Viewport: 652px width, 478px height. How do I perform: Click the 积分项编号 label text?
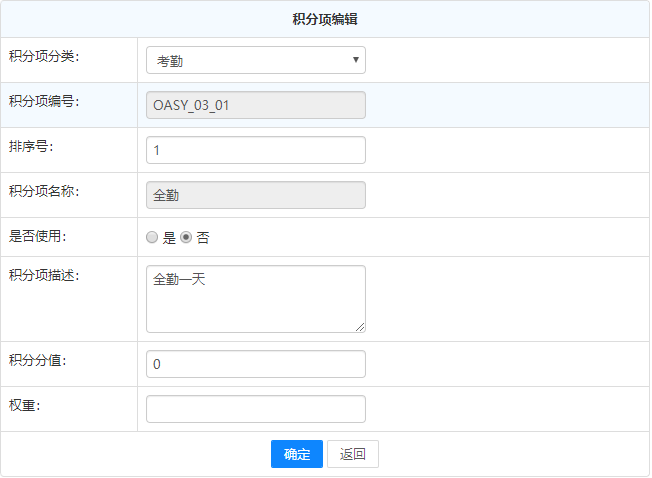[43, 100]
